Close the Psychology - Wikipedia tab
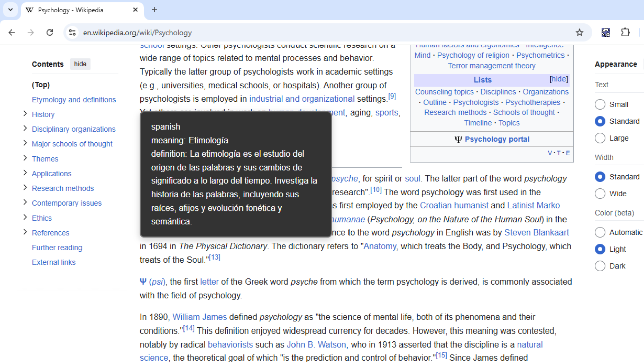This screenshot has width=644, height=362. click(x=135, y=10)
